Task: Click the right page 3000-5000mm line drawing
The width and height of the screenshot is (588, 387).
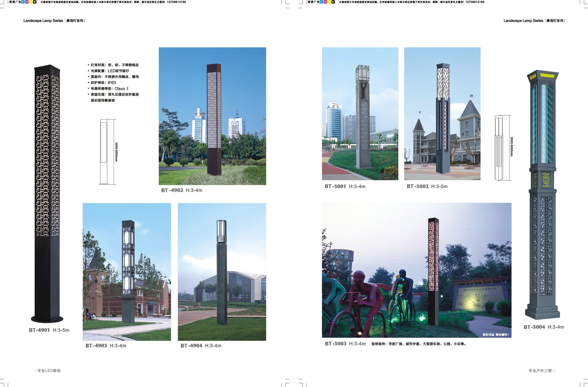Action: (503, 148)
